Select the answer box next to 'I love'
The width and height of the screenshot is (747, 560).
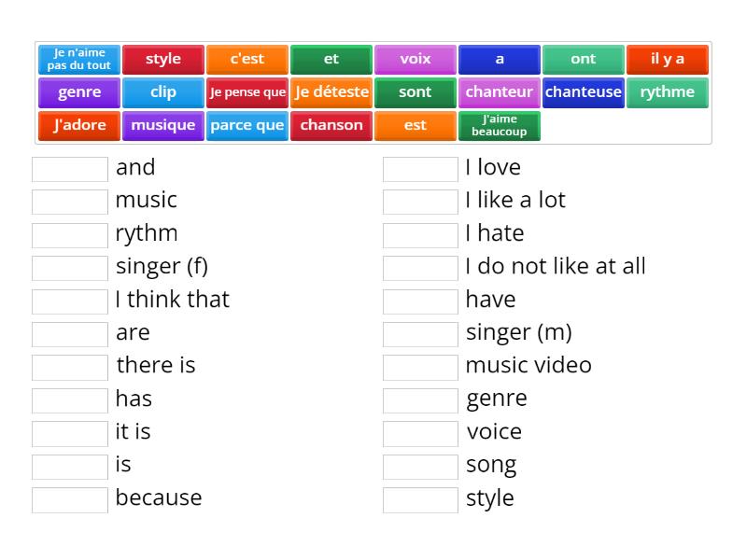click(420, 168)
